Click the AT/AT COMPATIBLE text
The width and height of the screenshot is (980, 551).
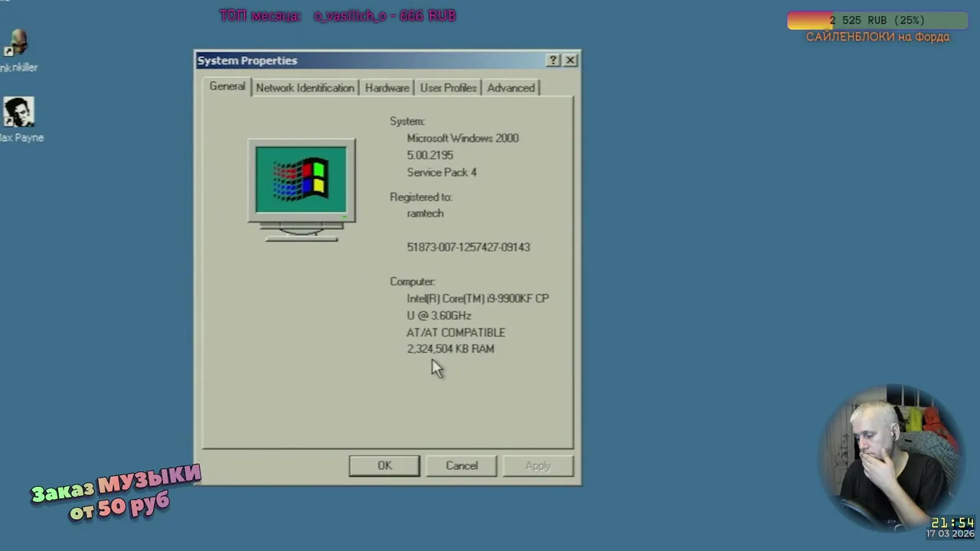coord(456,332)
